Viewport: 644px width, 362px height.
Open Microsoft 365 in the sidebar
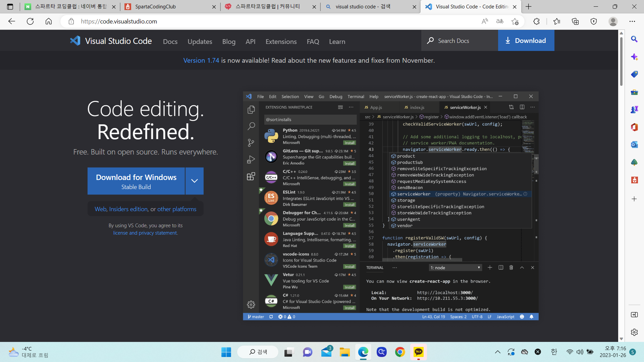coord(634,127)
